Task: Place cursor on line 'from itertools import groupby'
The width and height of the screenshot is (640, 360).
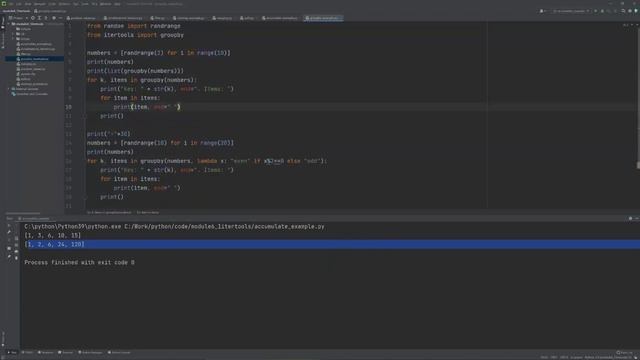Action: (135, 35)
